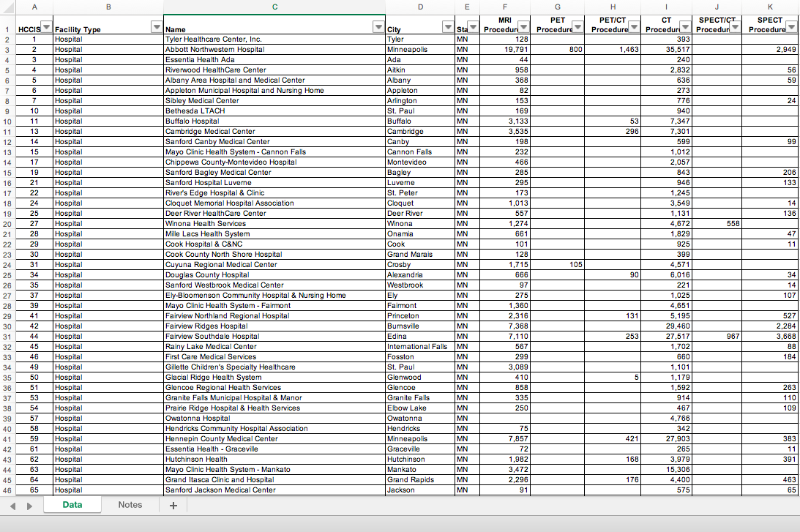Image resolution: width=800 pixels, height=532 pixels.
Task: Click the PET value 105
Action: click(557, 264)
